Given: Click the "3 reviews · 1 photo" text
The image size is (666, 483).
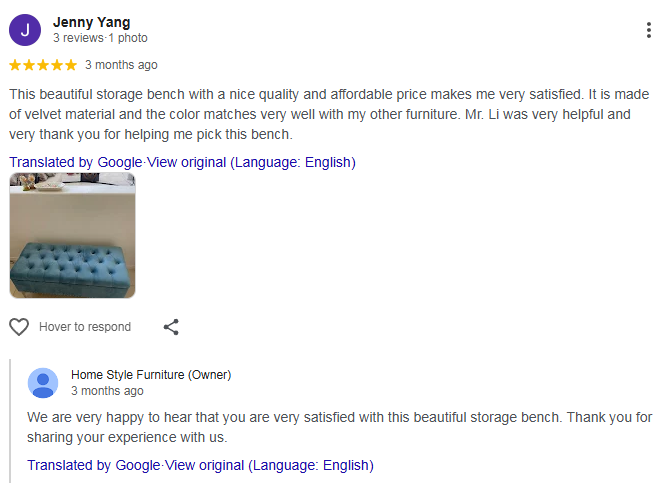Looking at the screenshot, I should click(100, 38).
